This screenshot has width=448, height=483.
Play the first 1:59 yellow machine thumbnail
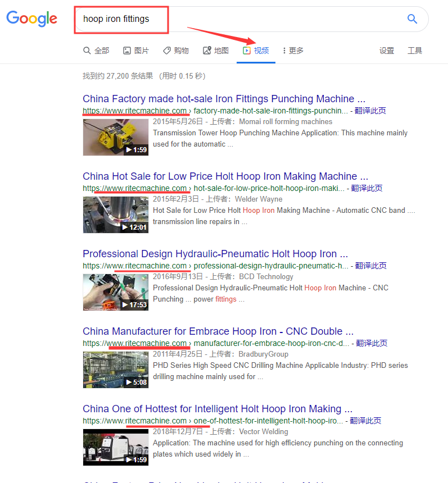click(x=116, y=137)
